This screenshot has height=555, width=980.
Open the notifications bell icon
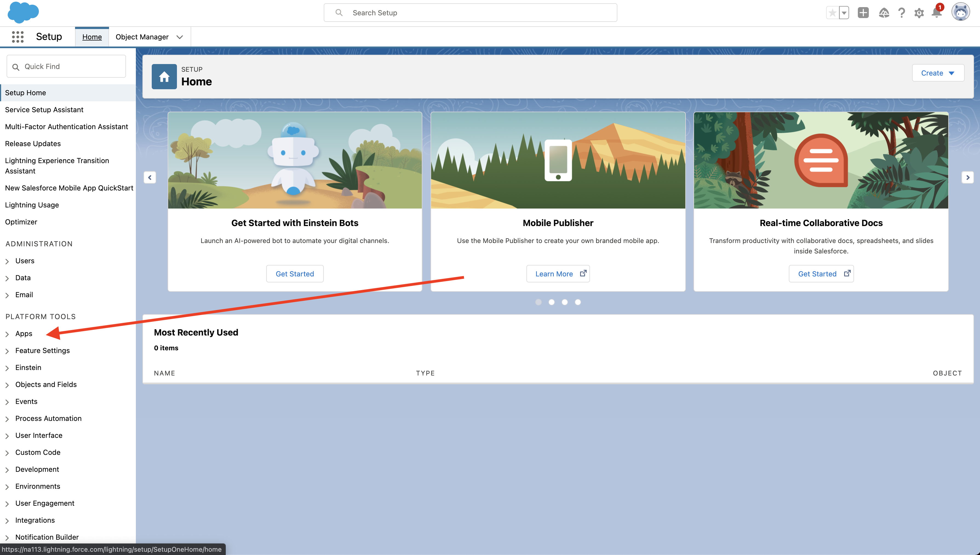(936, 12)
